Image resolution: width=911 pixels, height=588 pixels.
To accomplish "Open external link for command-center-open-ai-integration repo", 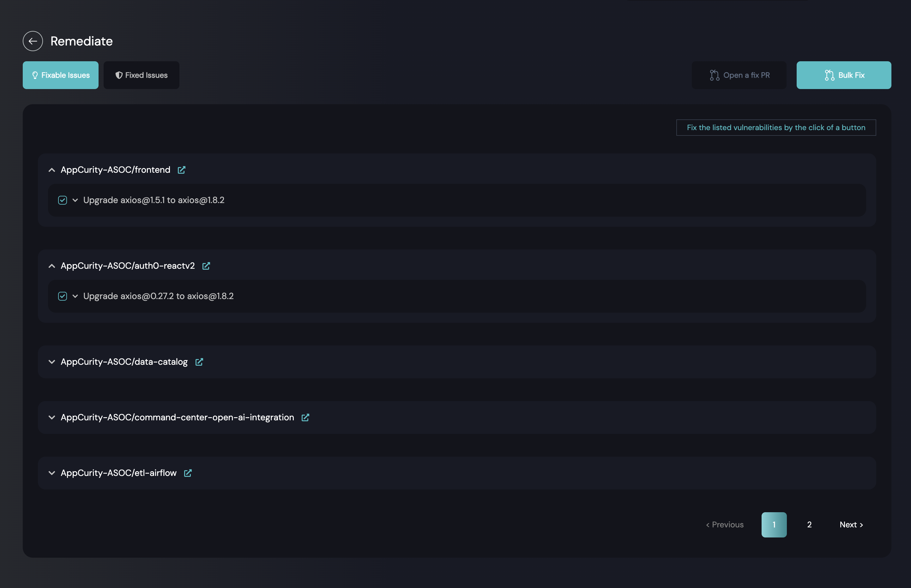I will point(305,418).
